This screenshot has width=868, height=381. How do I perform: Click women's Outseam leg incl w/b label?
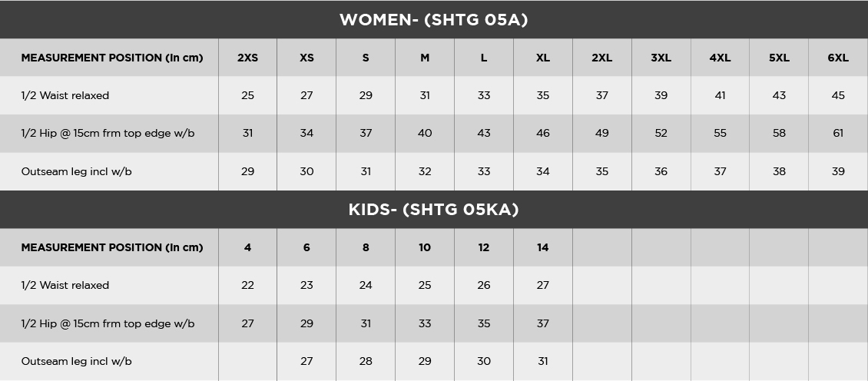[76, 171]
